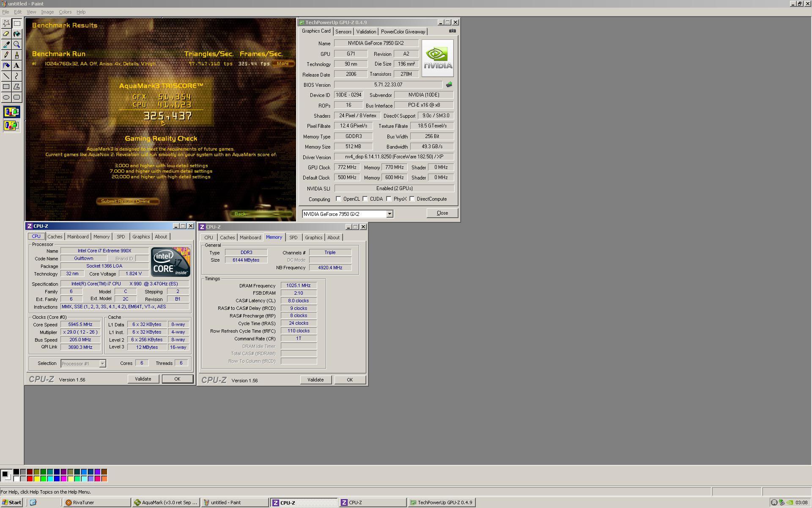Click the quick launch icon beside Start

coord(33,502)
